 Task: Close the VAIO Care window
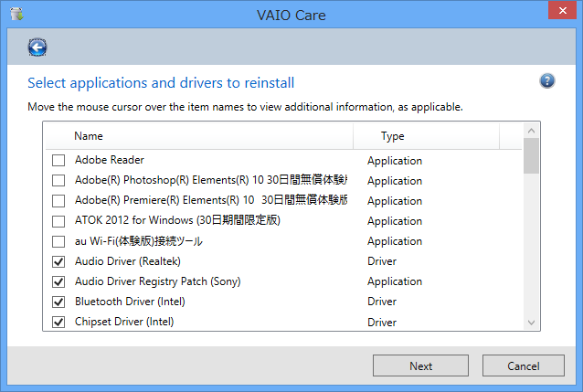coord(562,10)
